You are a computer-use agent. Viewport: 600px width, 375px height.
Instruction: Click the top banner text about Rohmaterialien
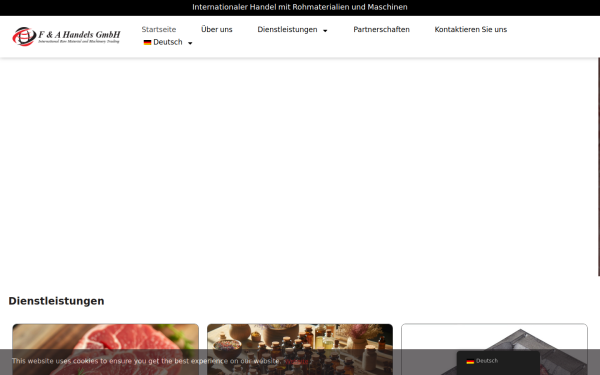pyautogui.click(x=300, y=7)
